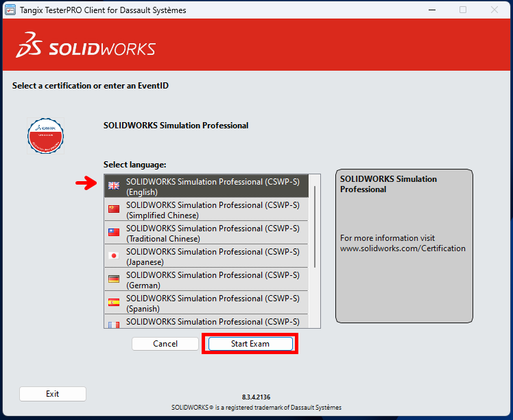This screenshot has height=420, width=513.
Task: Click the version number 8.3.4.2136 text
Action: [x=256, y=397]
